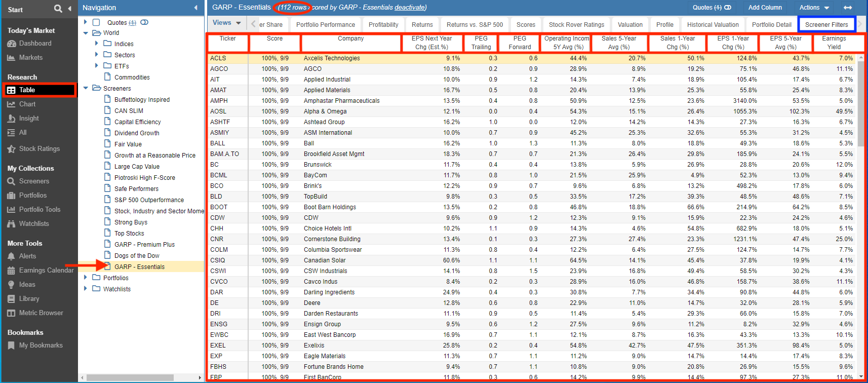This screenshot has height=383, width=868.
Task: Open the Screener Filters tab
Action: (826, 24)
